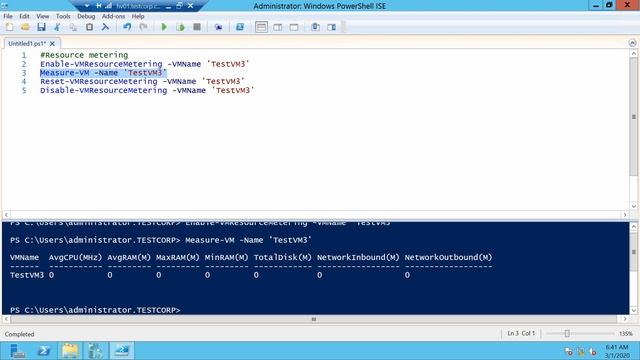640x360 pixels.
Task: Copy selection with the Copy icon
Action: [x=73, y=27]
